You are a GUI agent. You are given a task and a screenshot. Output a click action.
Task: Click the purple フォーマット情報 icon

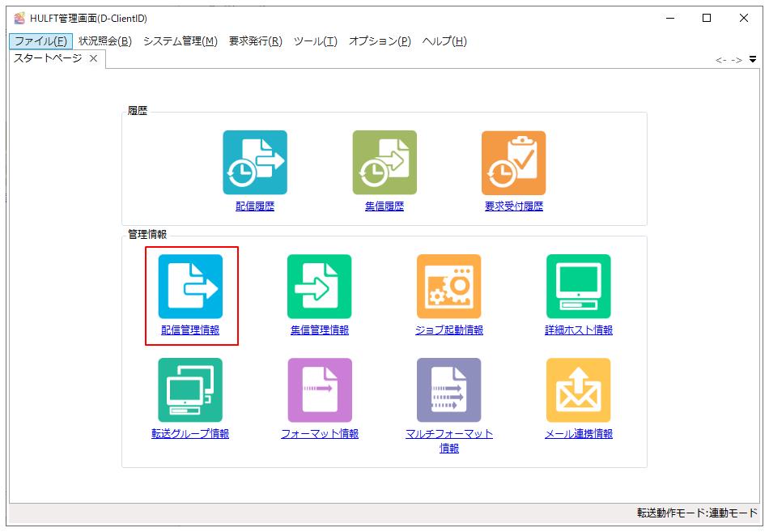320,390
